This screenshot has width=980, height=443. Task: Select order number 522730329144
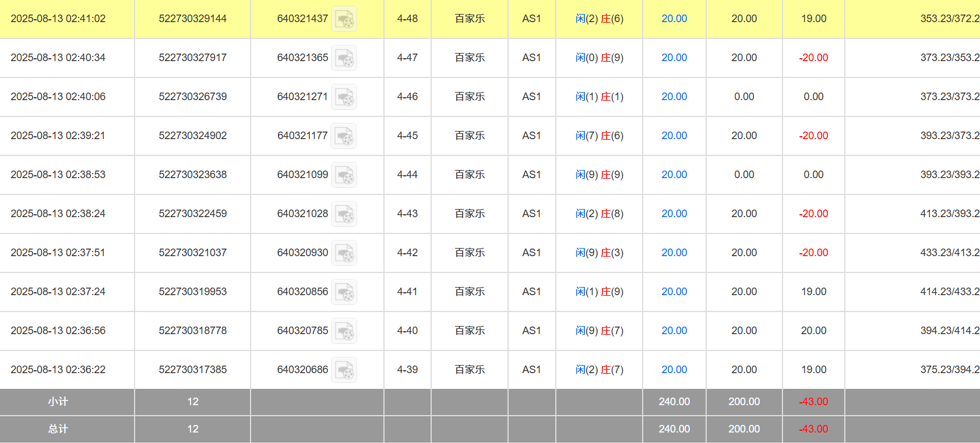click(x=192, y=19)
